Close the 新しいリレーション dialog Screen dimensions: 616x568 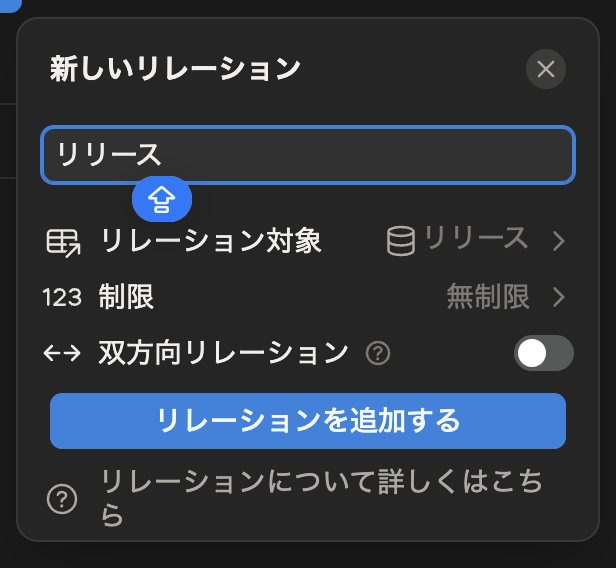[545, 69]
